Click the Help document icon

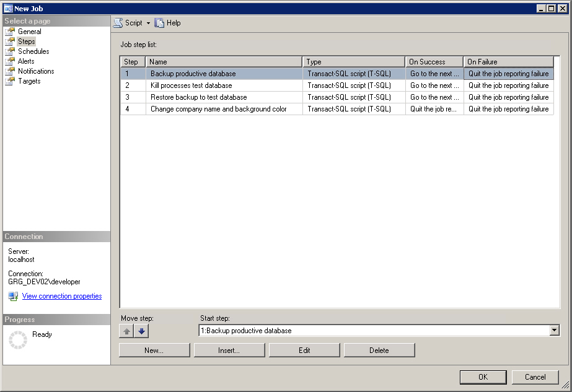(x=159, y=23)
